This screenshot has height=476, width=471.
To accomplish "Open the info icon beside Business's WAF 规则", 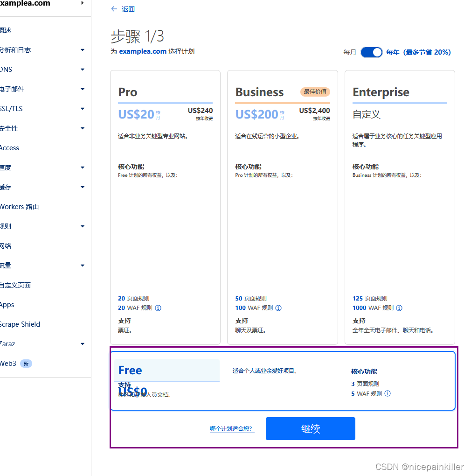I will 278,308.
